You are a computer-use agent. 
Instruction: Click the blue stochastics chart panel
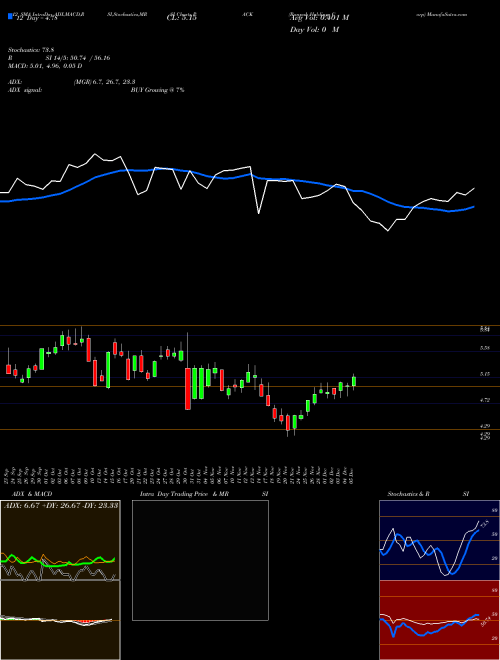tap(439, 540)
